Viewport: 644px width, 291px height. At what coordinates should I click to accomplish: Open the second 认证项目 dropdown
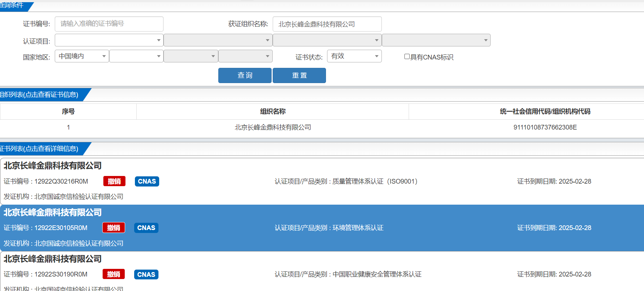pyautogui.click(x=218, y=40)
